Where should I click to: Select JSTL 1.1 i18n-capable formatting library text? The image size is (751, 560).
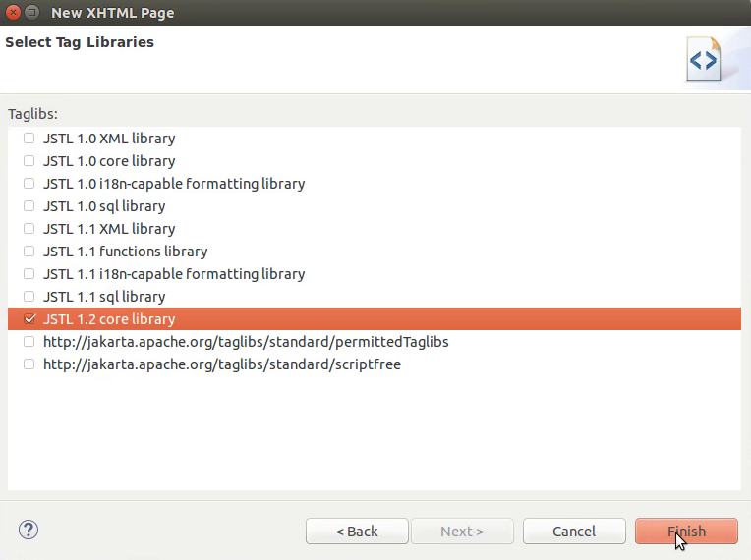174,274
